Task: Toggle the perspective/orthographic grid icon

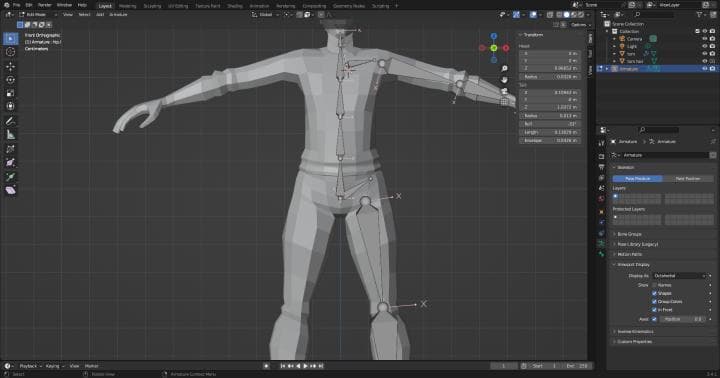Action: pos(504,102)
